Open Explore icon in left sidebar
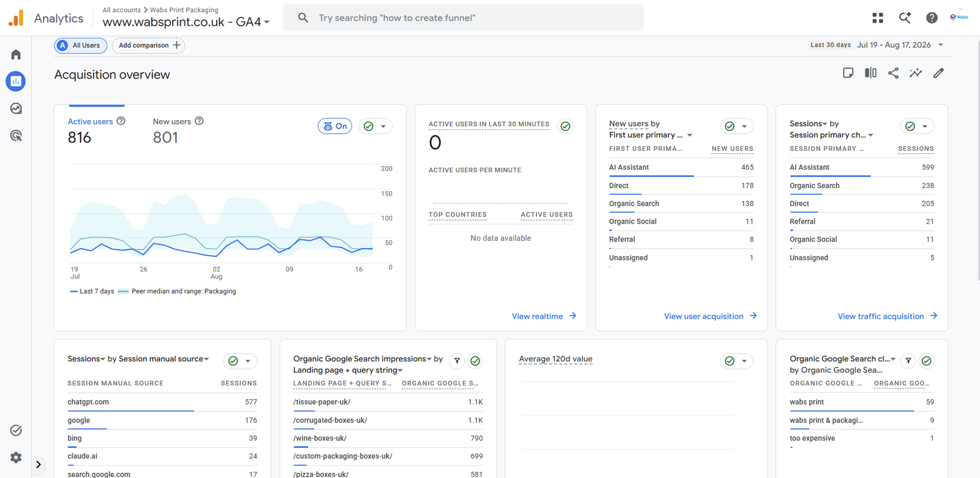The image size is (980, 478). click(16, 108)
